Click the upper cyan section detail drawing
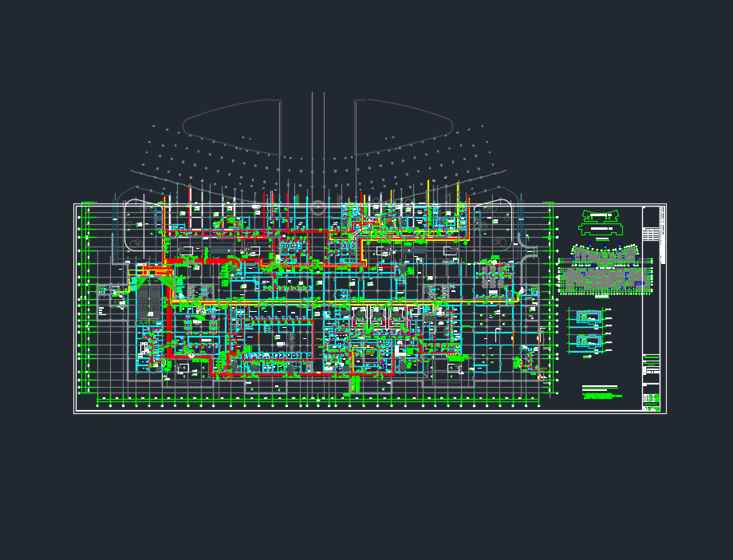Screen dimensions: 733x560 click(589, 317)
